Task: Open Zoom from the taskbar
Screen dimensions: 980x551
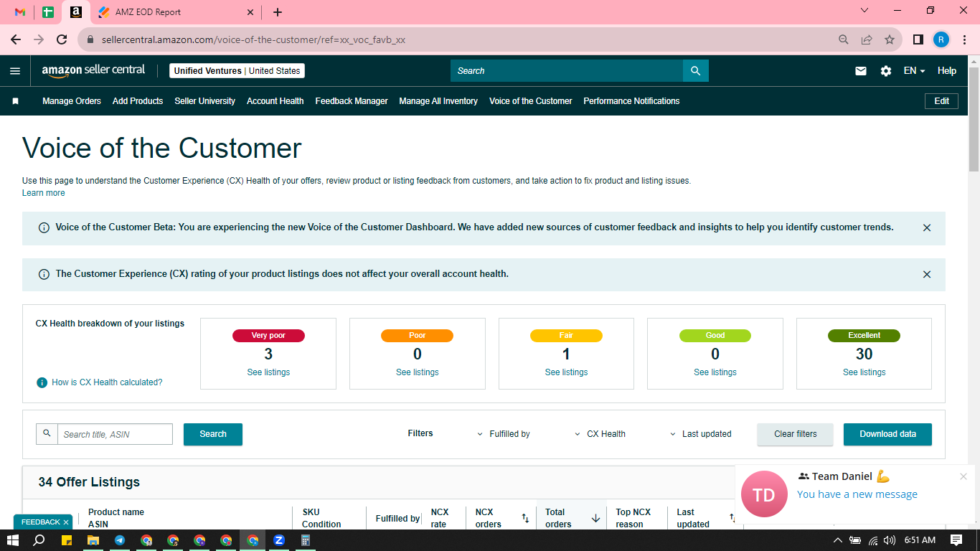Action: coord(279,540)
